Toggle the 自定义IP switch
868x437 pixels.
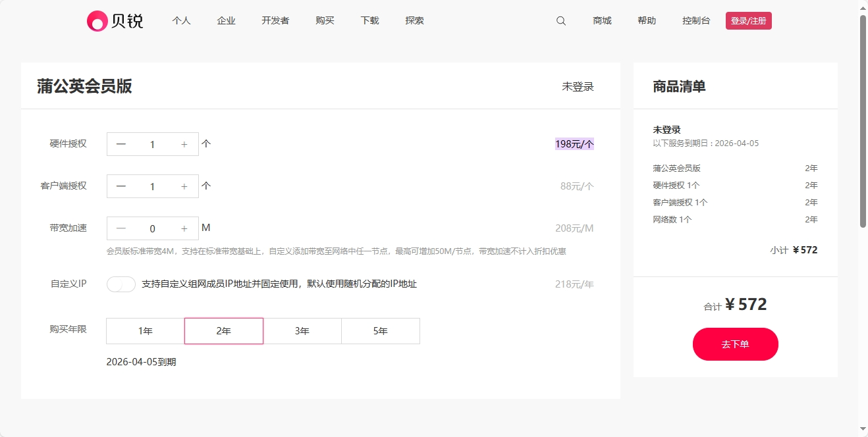(121, 284)
